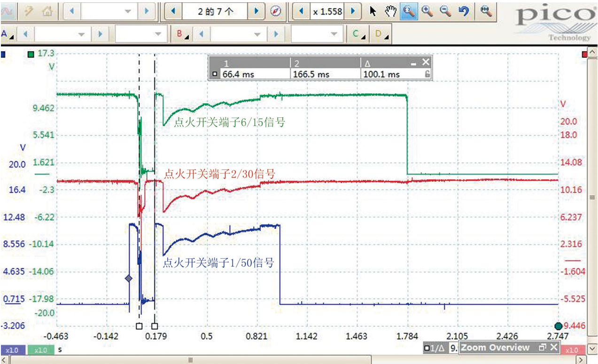Click ruler 2 value 166.5 ms
The width and height of the screenshot is (598, 364).
point(311,74)
